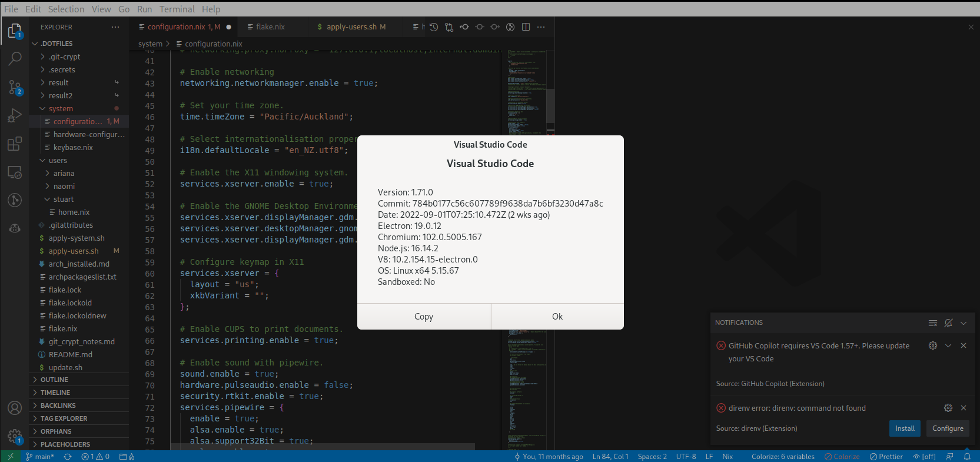Expand the .secrets folder
980x462 pixels.
pyautogui.click(x=79, y=69)
